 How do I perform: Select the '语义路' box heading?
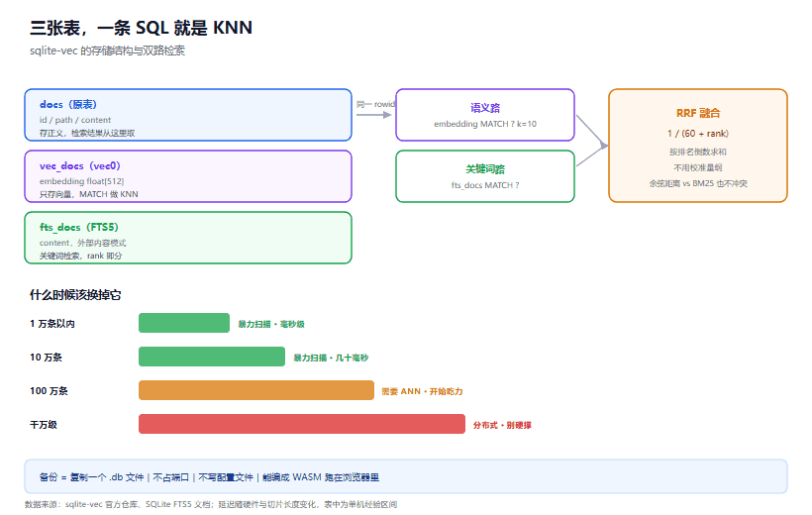click(485, 108)
